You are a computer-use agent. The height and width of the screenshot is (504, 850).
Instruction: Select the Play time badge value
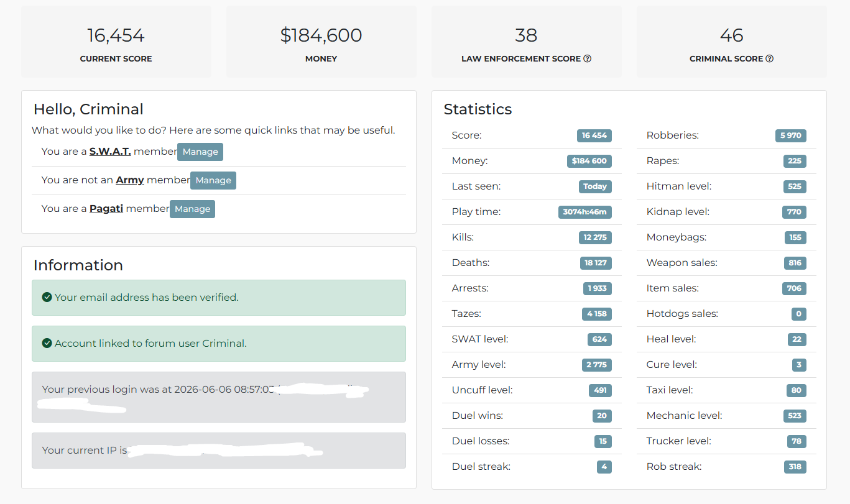click(585, 212)
